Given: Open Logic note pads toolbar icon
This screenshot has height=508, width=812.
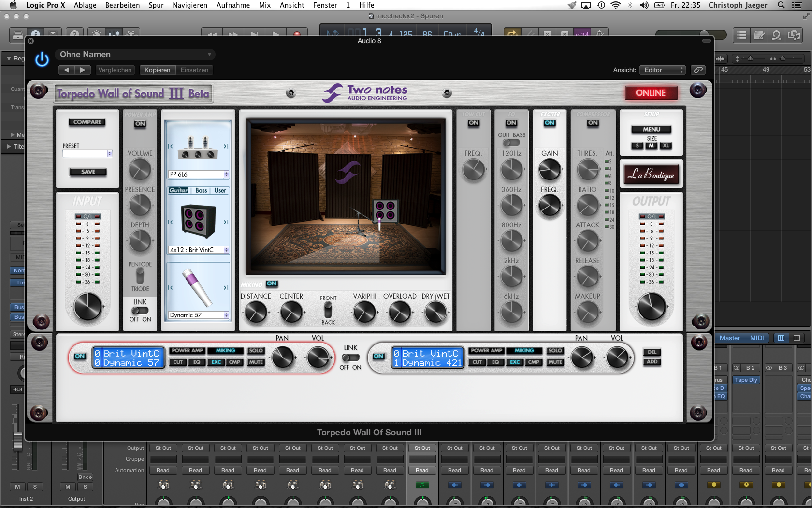Looking at the screenshot, I should [759, 35].
